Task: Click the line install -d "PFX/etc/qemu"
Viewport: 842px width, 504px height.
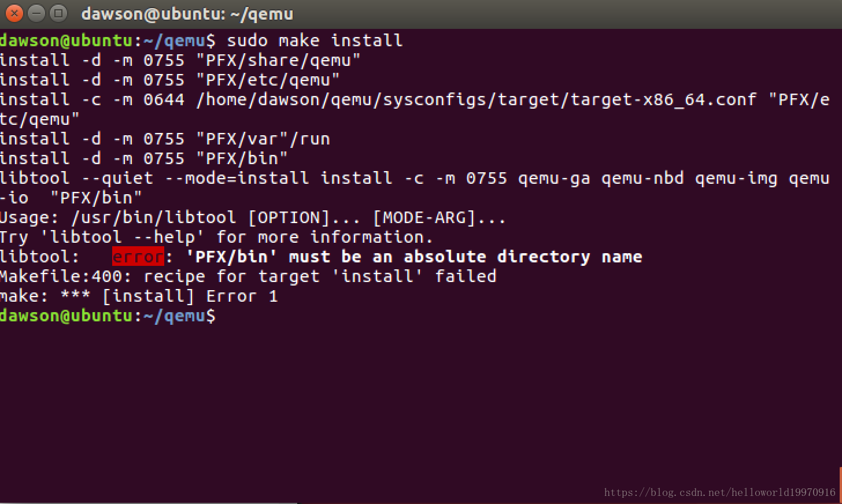Action: click(x=170, y=80)
